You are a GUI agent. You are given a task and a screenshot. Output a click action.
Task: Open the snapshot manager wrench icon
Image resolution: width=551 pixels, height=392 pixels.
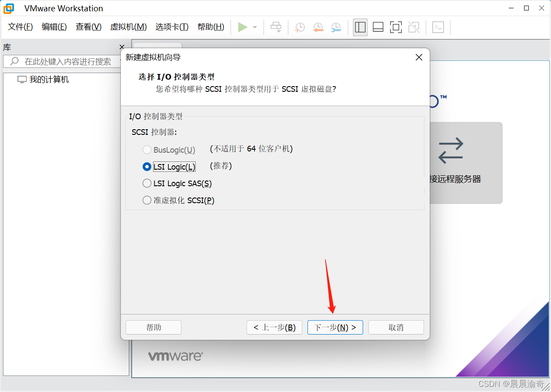click(x=336, y=27)
